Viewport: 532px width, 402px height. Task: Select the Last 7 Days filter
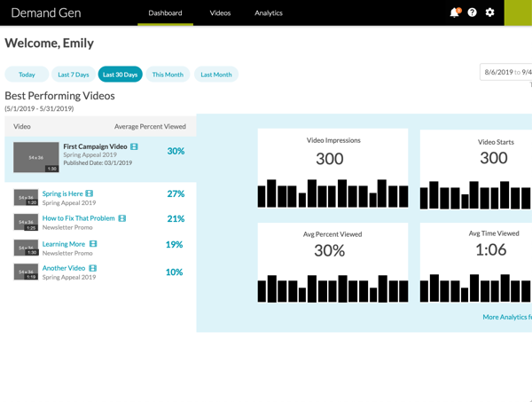point(74,75)
